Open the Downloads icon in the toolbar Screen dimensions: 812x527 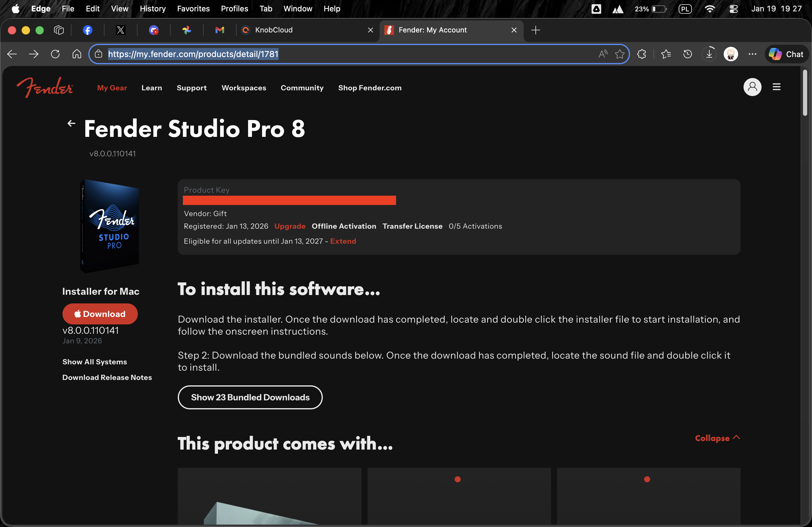click(709, 54)
